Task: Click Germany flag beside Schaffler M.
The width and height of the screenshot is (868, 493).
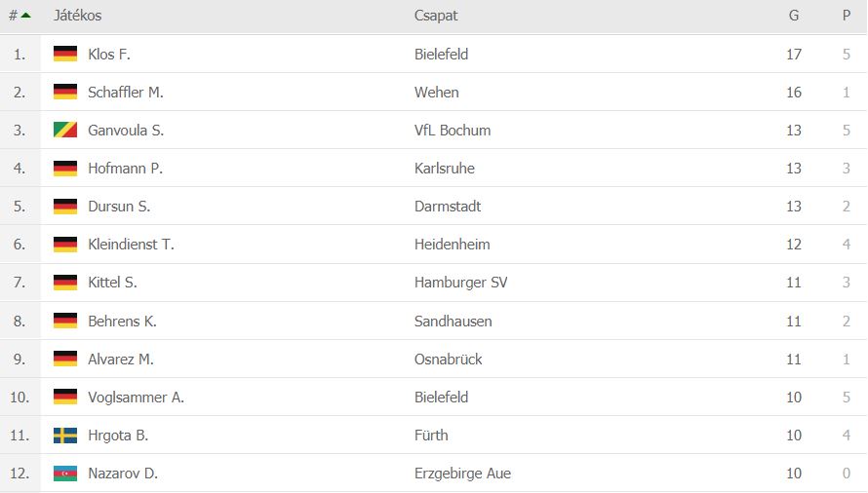Action: (x=65, y=92)
